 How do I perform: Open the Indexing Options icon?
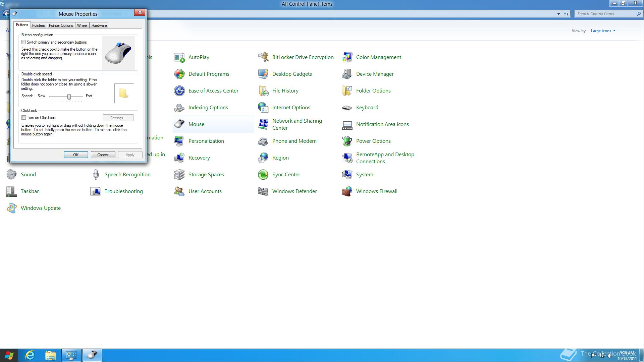[179, 108]
